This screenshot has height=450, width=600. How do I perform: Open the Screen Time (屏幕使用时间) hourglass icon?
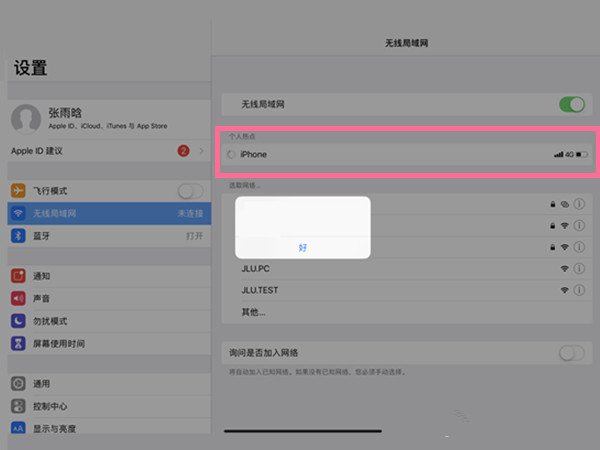tap(18, 343)
